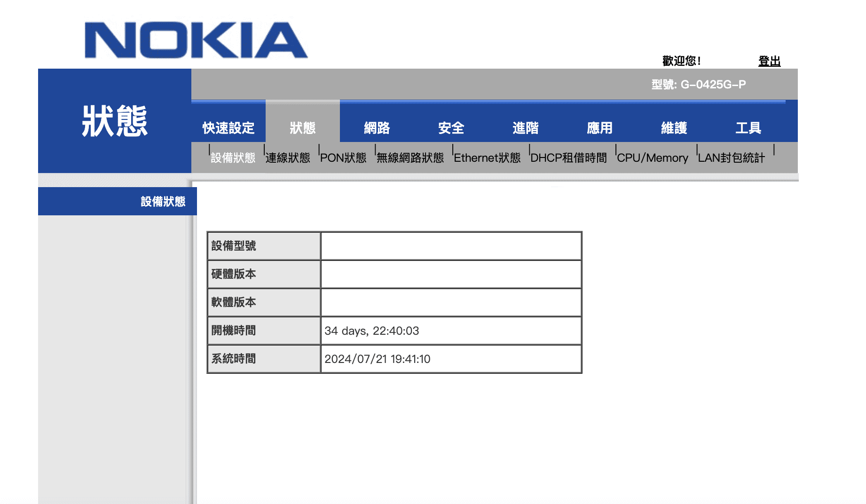Screen dimensions: 866x504
Task: Click the 開機時間 row label
Action: (234, 331)
